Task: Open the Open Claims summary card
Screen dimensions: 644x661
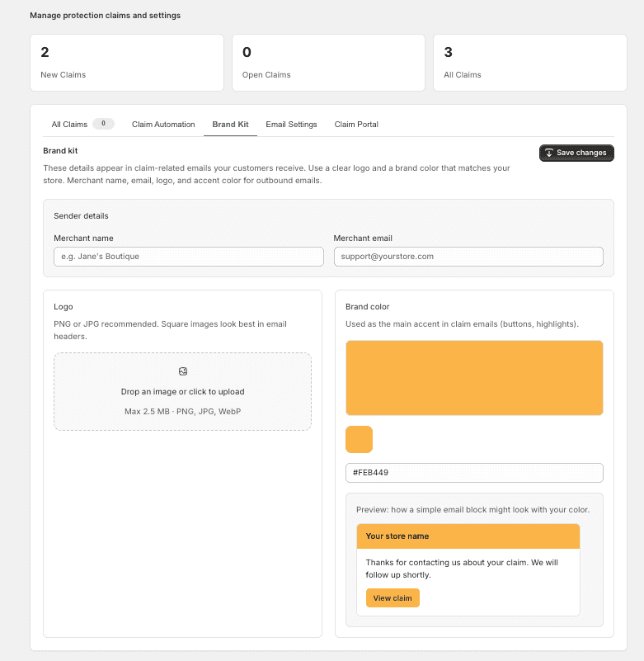Action: (328, 63)
